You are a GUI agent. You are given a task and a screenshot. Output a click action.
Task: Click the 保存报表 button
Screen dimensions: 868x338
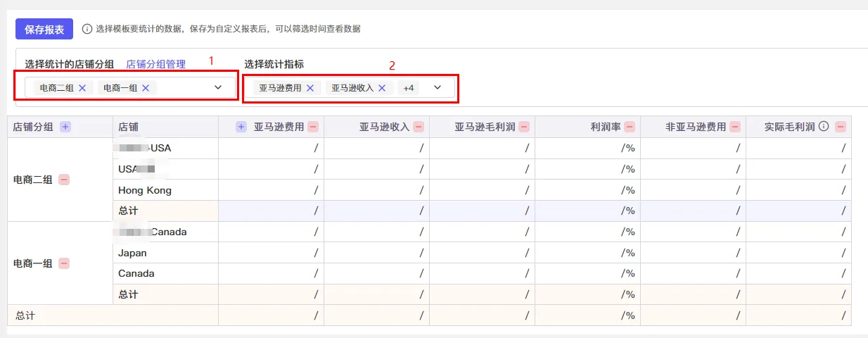coord(44,30)
